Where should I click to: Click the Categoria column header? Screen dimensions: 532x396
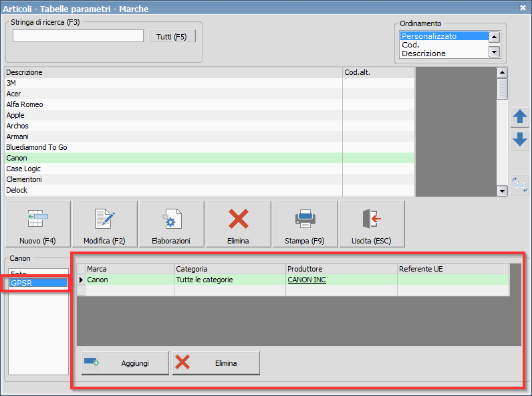230,269
